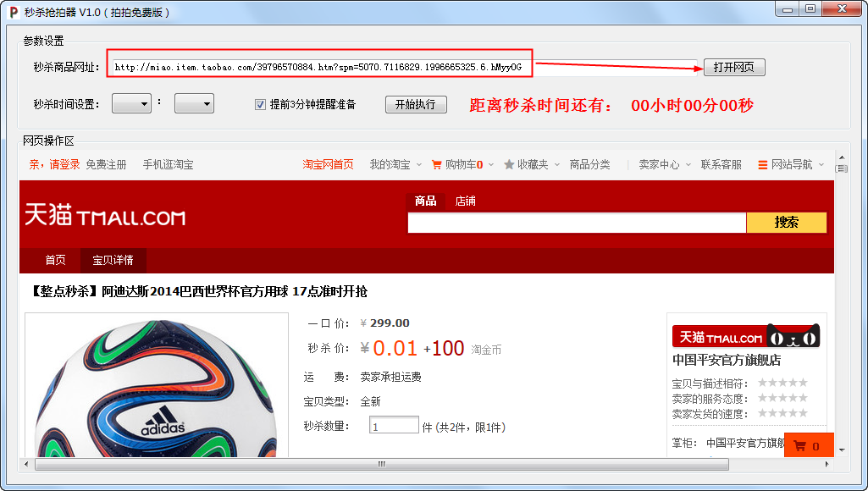Click the horizontal scrollbar left arrow
868x491 pixels.
[26, 464]
